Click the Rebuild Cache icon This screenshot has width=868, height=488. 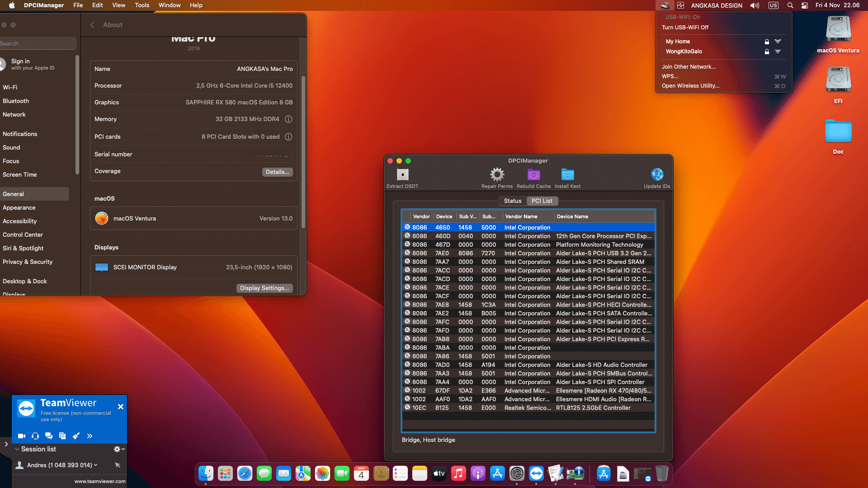click(534, 174)
